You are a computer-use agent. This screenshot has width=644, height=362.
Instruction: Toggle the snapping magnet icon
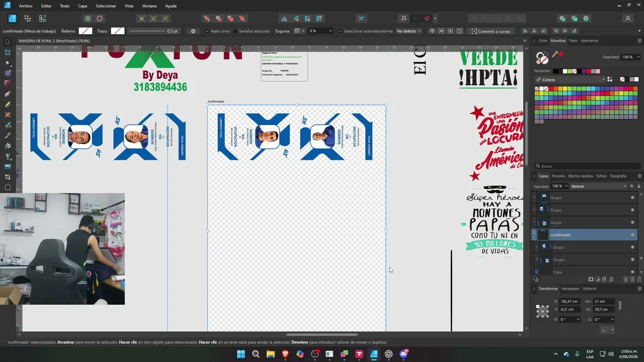(427, 19)
